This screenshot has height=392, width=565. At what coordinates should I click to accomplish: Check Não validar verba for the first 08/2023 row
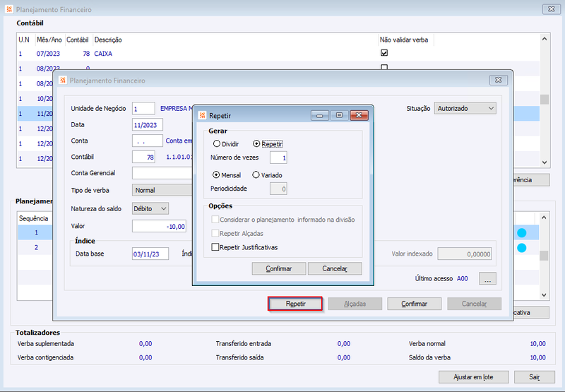384,67
